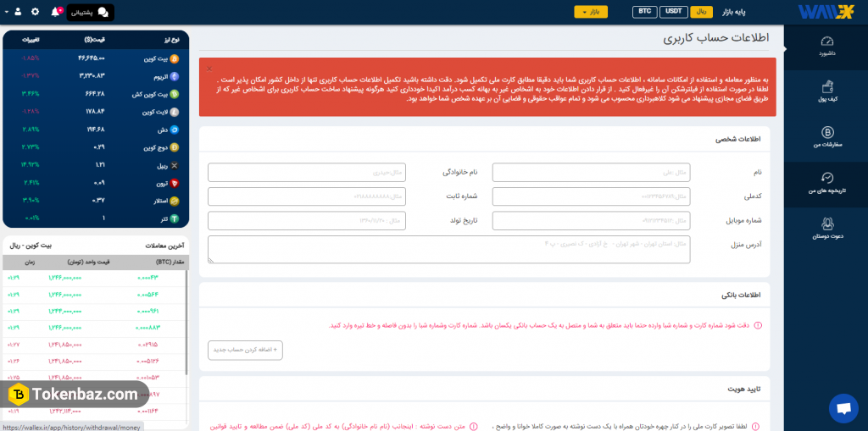This screenshot has width=868, height=431.
Task: Click the مقدار (BTC) header in trades table
Action: click(x=170, y=262)
